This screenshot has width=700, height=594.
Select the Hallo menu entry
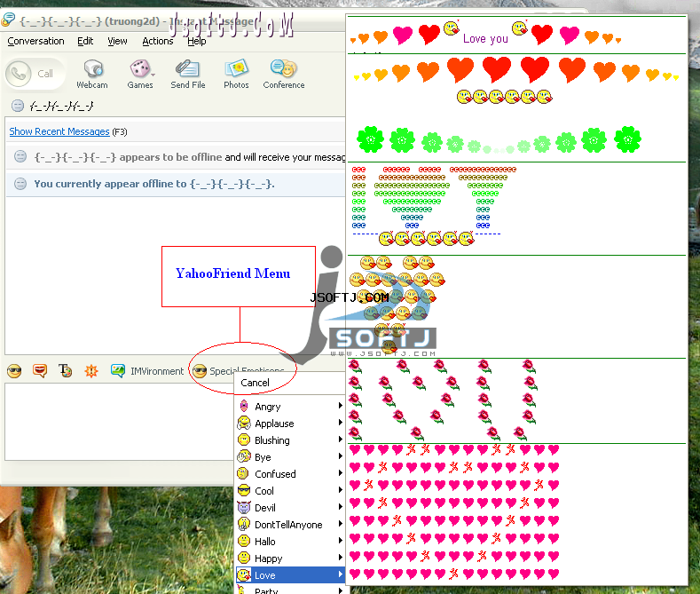[x=291, y=542]
